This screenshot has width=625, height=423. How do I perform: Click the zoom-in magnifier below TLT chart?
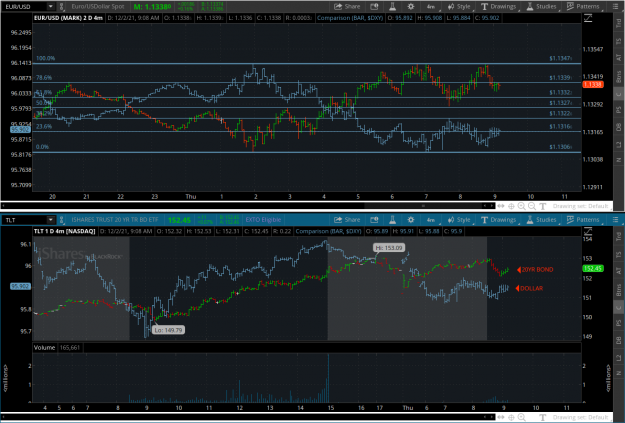[521, 417]
